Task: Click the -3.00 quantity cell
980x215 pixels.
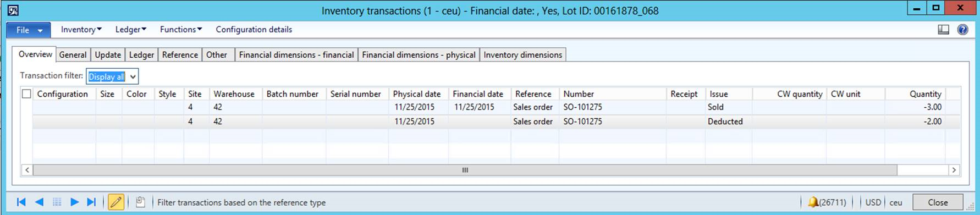Action: click(915, 107)
